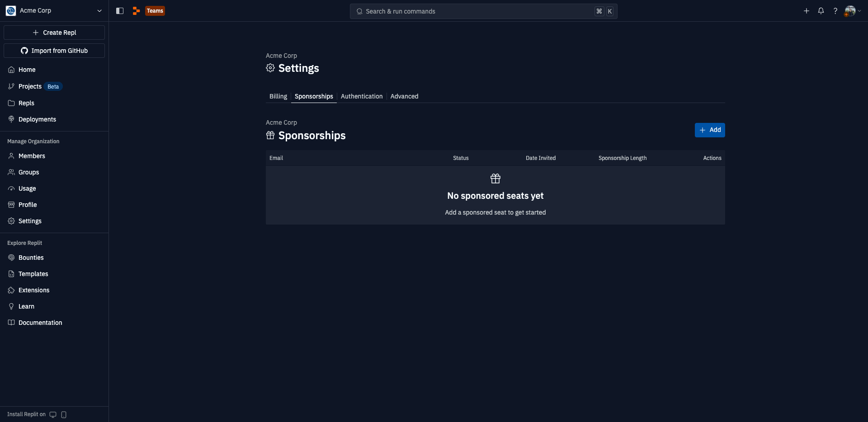Go to Home in sidebar
The image size is (868, 422).
pyautogui.click(x=54, y=70)
